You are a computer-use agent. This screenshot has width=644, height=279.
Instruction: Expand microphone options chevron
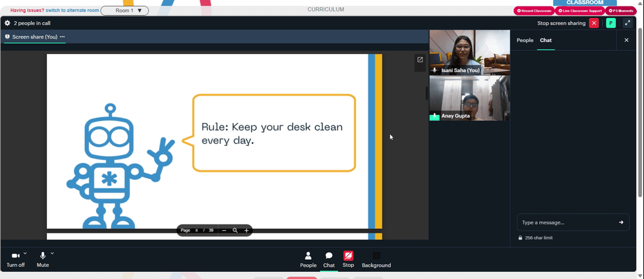[52, 253]
